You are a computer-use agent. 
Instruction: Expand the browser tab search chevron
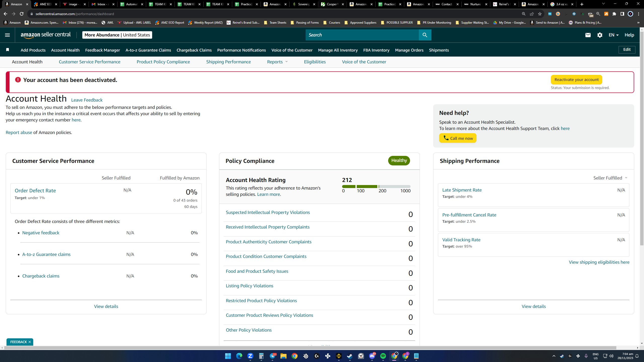coord(603,4)
